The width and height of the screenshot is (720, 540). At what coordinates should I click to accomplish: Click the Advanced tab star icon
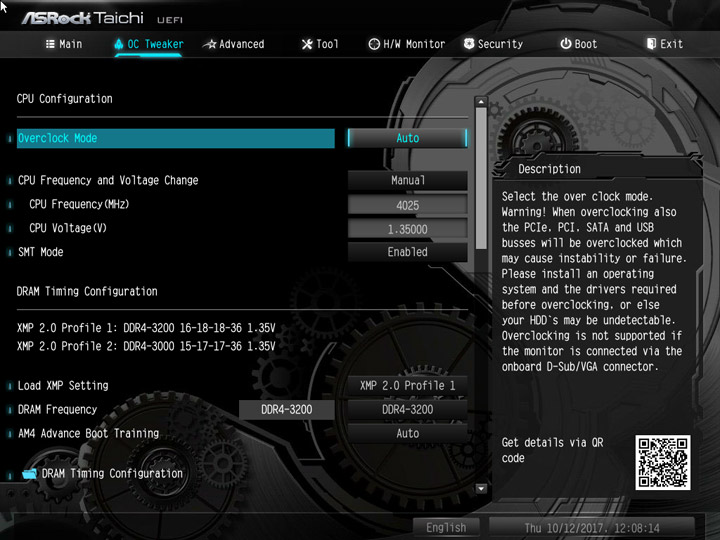210,44
